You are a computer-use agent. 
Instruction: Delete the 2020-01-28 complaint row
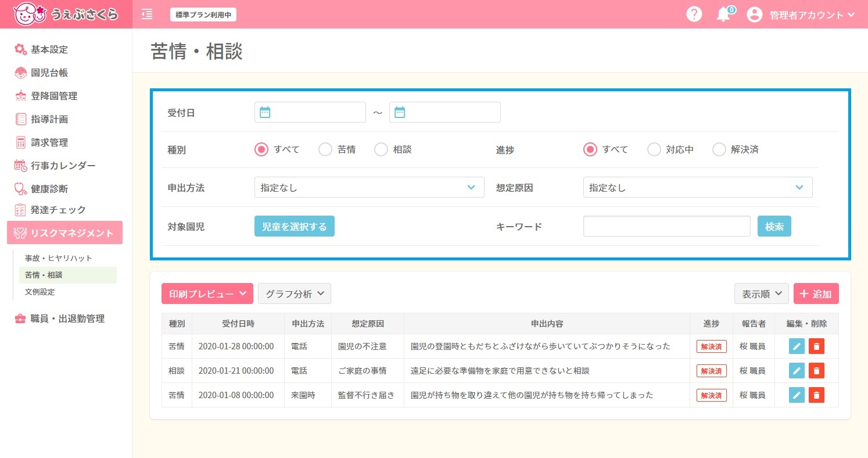pos(816,346)
